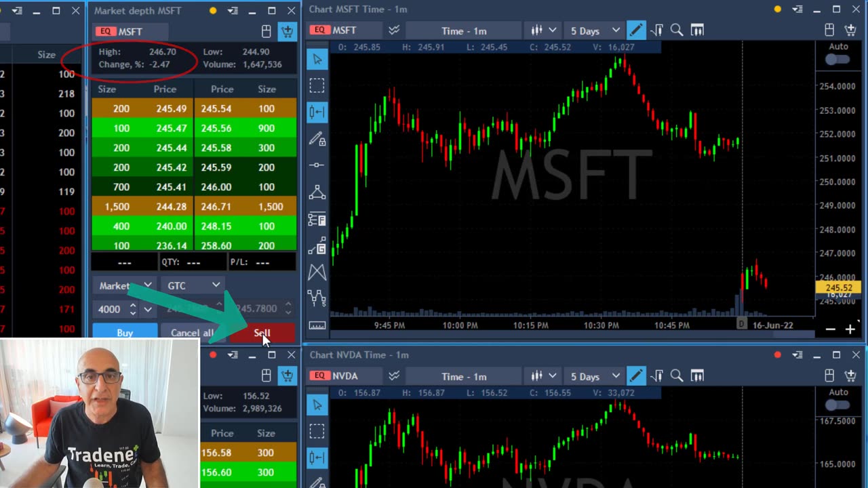Open indicators icon in MSFT chart toolbar

click(656, 30)
